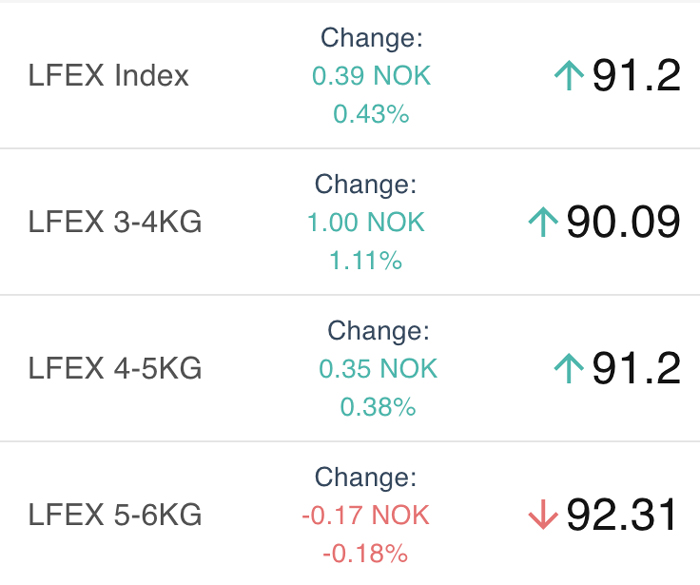The width and height of the screenshot is (700, 585).
Task: Click the 0.43% change percentage
Action: tap(371, 113)
